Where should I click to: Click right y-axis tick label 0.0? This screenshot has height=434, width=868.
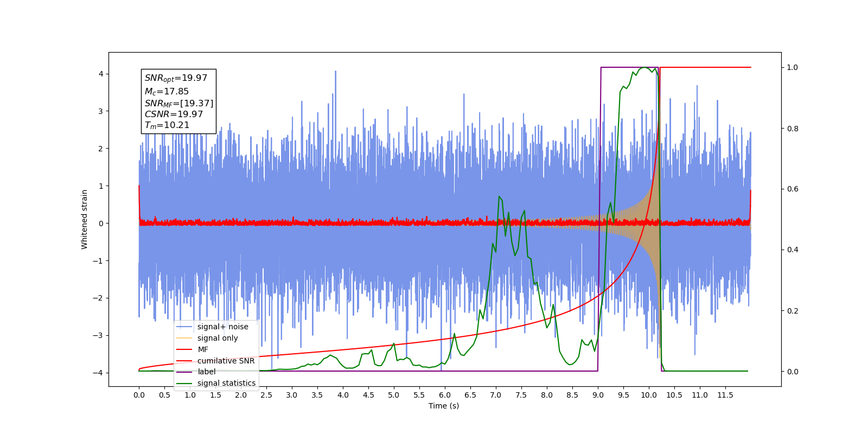793,372
